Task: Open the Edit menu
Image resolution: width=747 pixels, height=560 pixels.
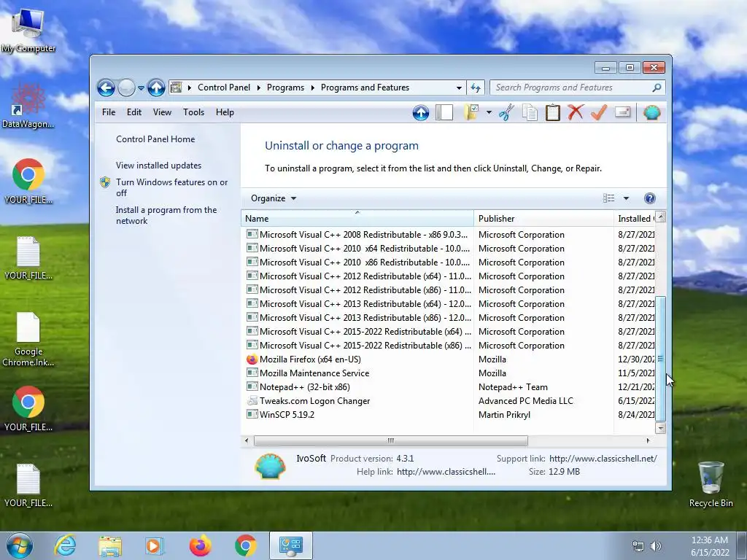Action: 134,112
